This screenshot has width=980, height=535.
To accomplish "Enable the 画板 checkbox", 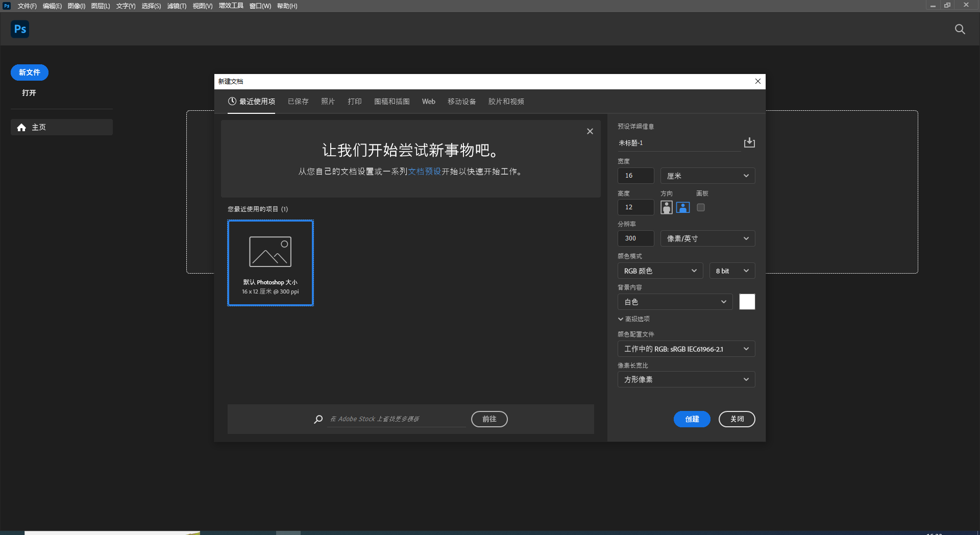I will tap(700, 207).
